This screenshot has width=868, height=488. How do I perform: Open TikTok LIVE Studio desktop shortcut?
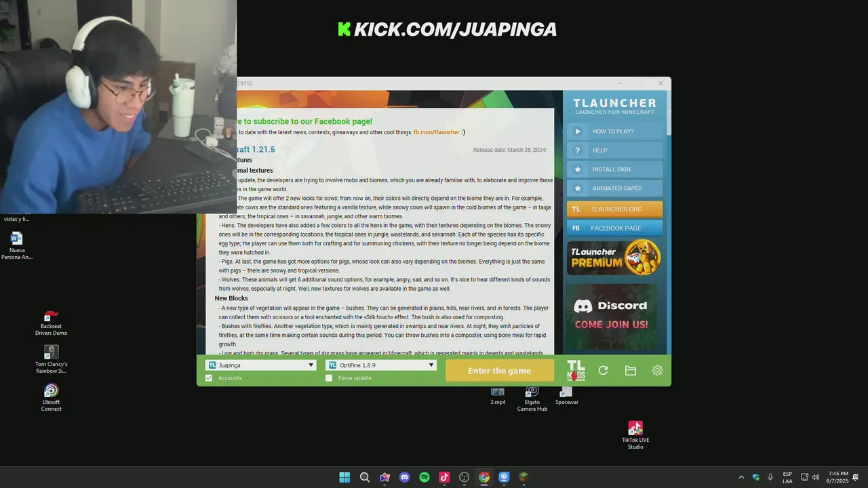(635, 435)
